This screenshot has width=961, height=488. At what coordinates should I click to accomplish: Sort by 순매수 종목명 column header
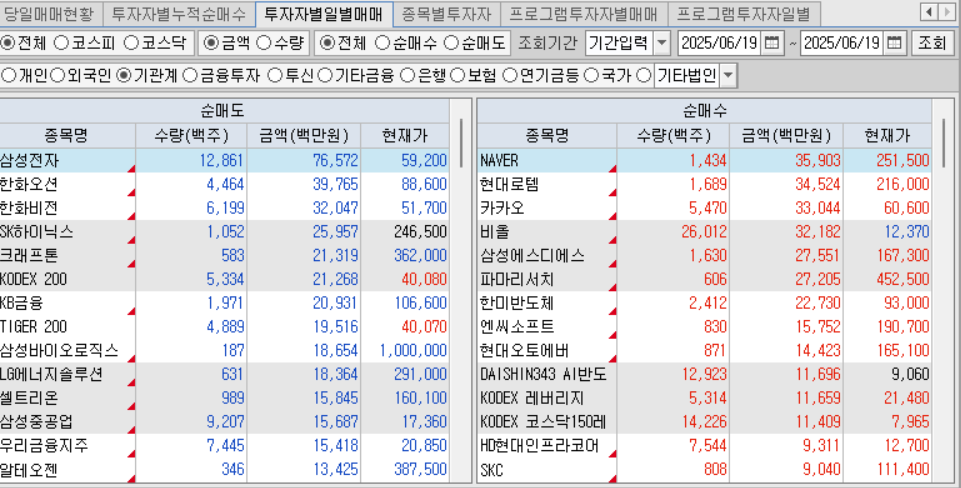point(547,135)
